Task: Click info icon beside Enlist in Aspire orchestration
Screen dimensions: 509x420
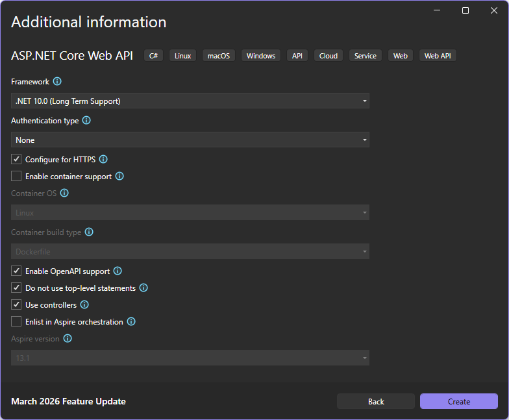Action: pyautogui.click(x=131, y=321)
